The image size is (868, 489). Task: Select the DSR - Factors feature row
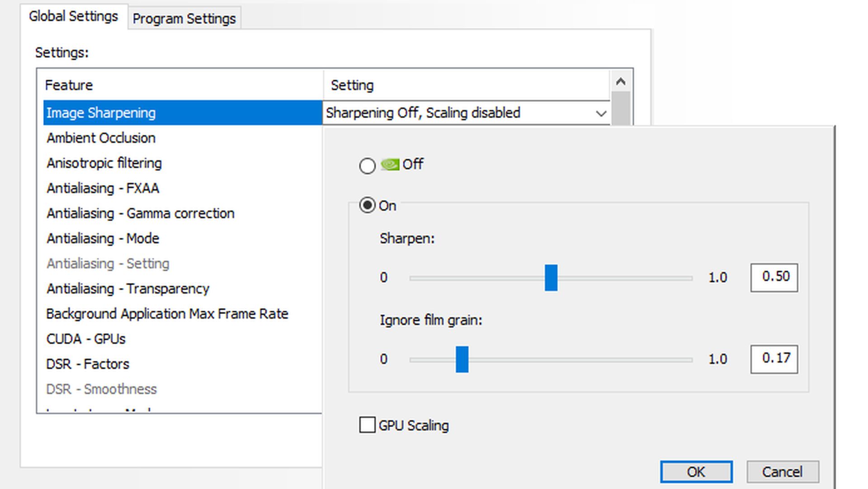[x=88, y=364]
